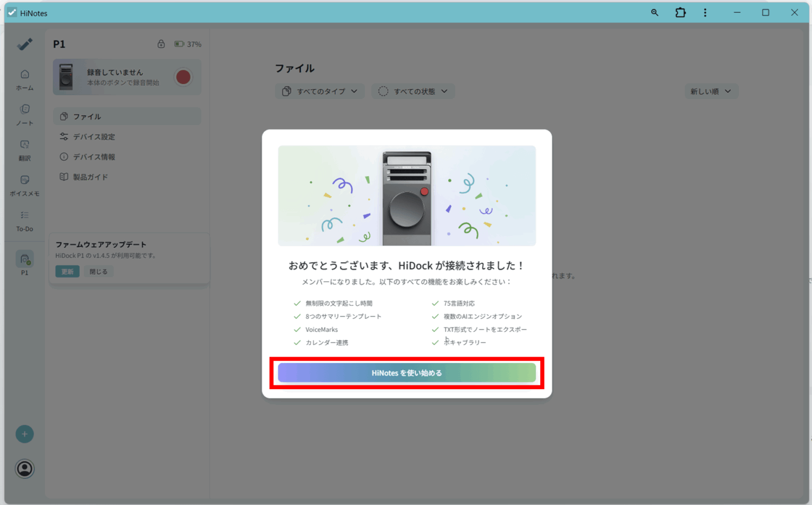The width and height of the screenshot is (812, 505).
Task: Click the VoiceMarks feature text
Action: tap(322, 329)
